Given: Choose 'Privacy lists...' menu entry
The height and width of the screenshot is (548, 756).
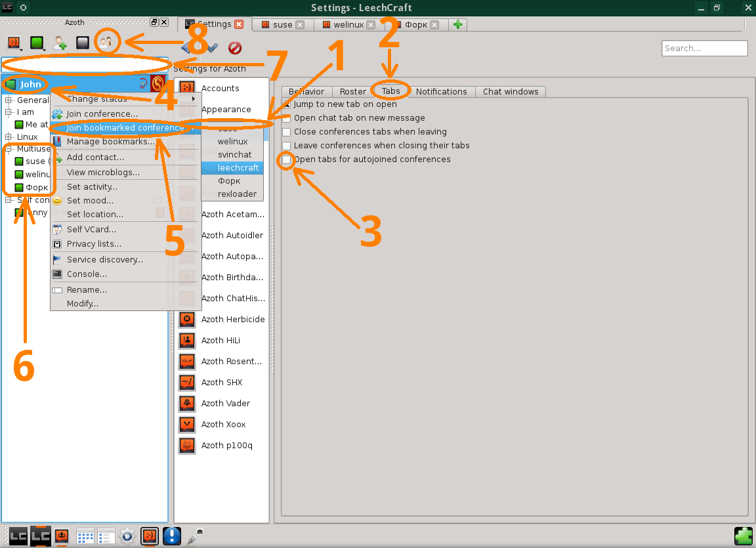Looking at the screenshot, I should pyautogui.click(x=94, y=244).
